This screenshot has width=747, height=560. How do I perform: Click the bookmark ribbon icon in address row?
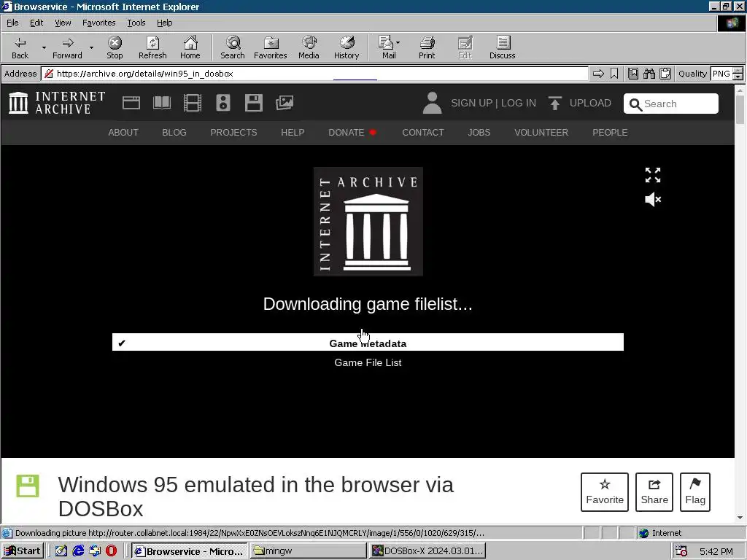[614, 74]
